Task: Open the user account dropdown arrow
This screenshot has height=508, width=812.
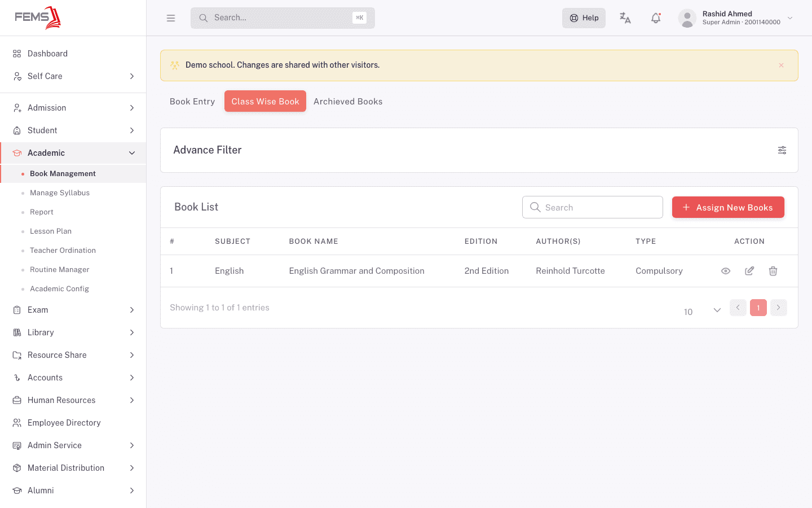Action: point(790,18)
